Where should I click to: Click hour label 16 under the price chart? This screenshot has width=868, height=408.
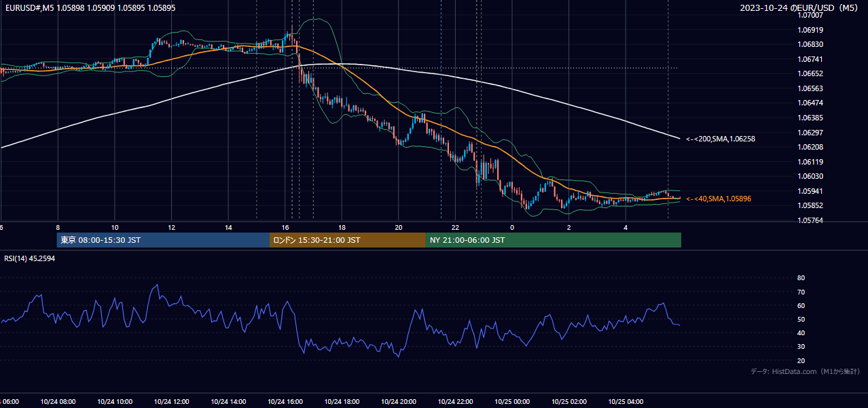(x=285, y=227)
